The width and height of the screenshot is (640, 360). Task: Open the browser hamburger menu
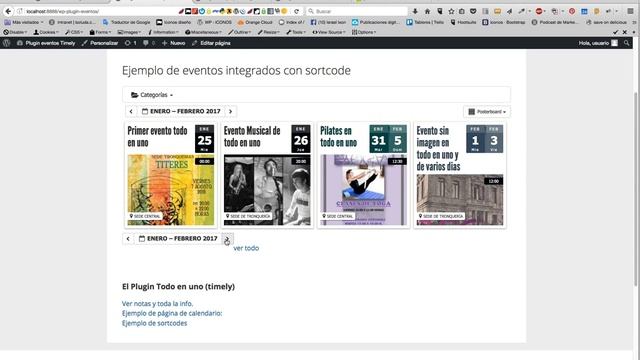[x=630, y=11]
